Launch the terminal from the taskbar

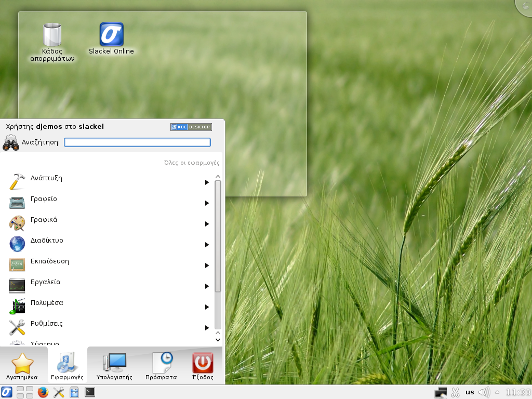90,392
